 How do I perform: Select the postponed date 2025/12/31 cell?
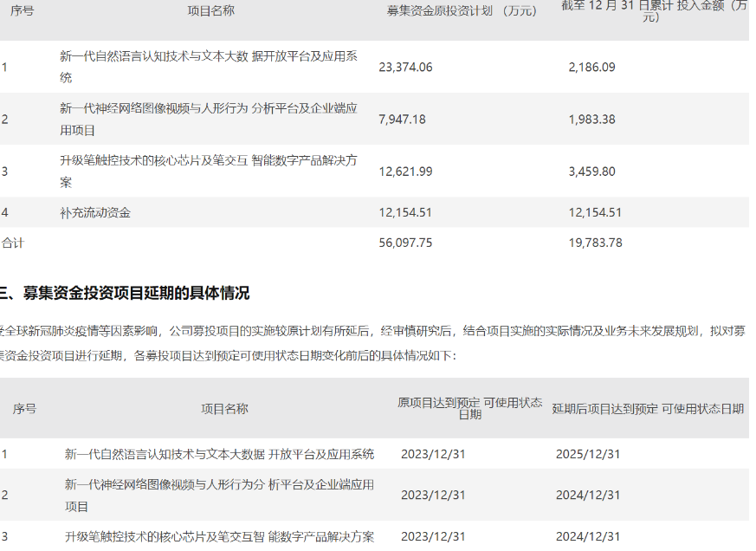(587, 453)
